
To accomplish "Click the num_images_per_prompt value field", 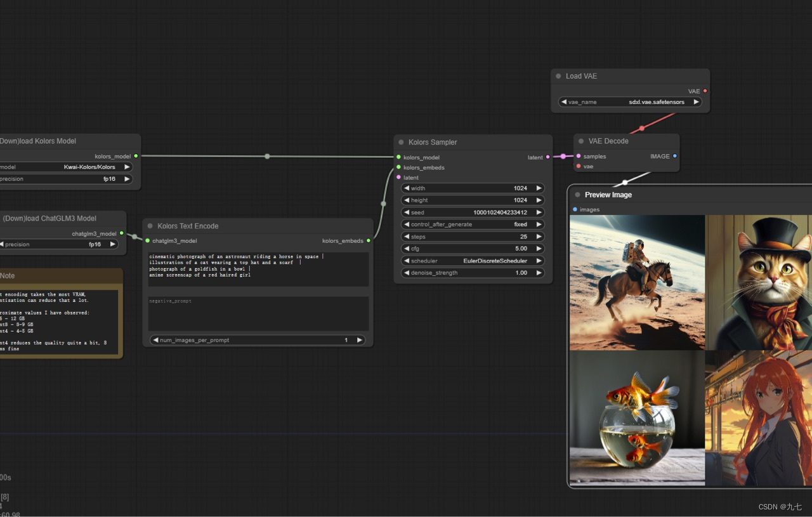I will coord(258,340).
